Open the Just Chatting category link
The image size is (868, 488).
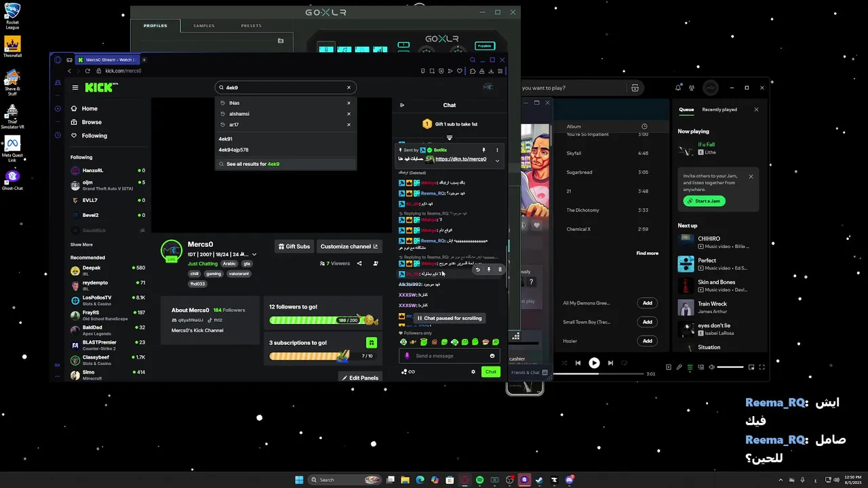[x=202, y=264]
